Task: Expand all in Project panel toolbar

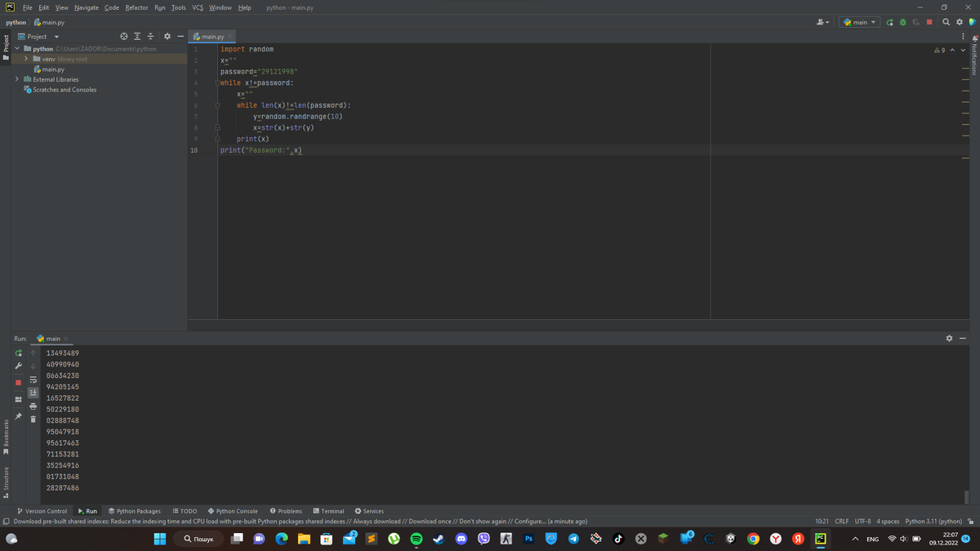Action: pos(138,37)
